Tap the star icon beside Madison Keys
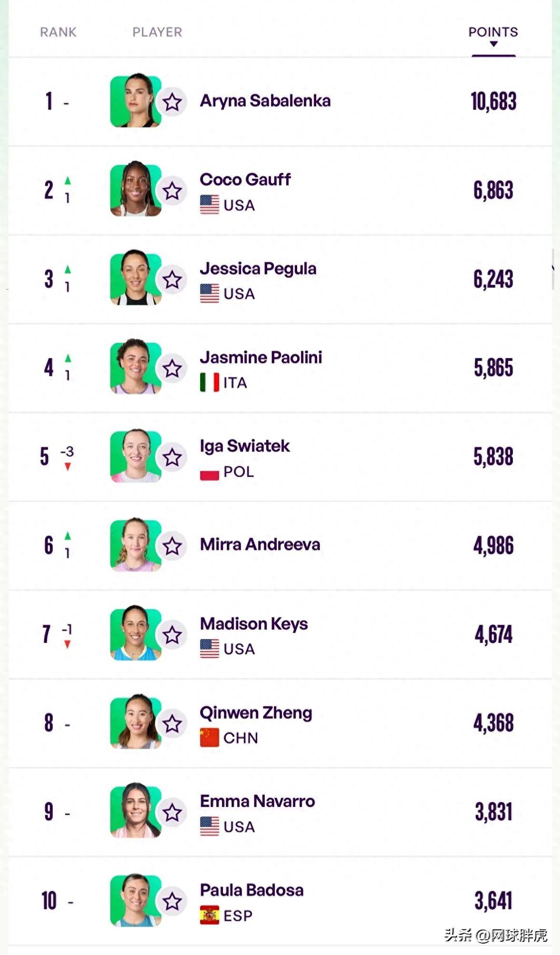 (172, 635)
